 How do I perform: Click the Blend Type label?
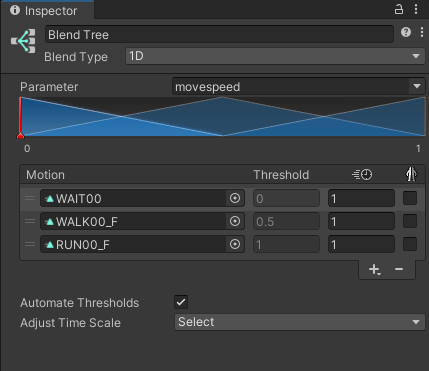[x=76, y=57]
